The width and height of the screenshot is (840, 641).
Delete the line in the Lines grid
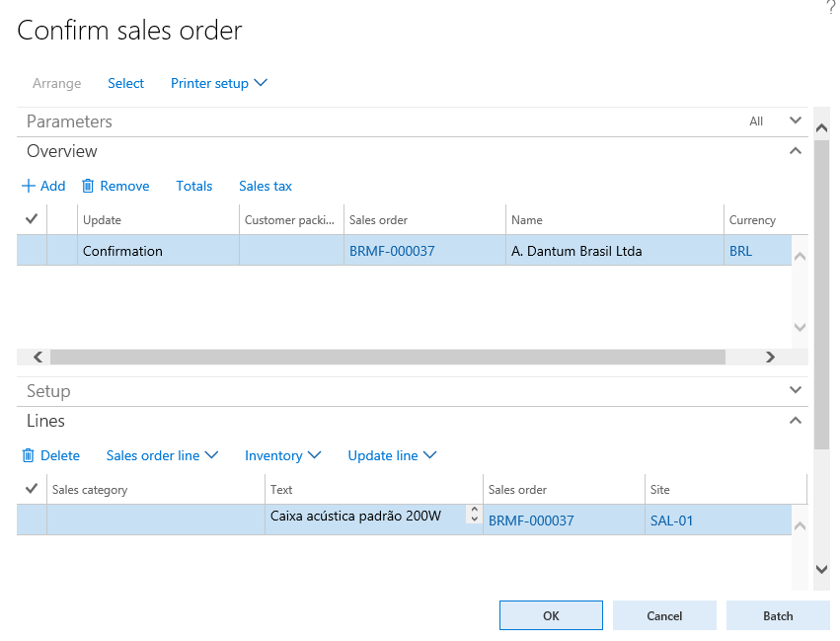click(51, 455)
